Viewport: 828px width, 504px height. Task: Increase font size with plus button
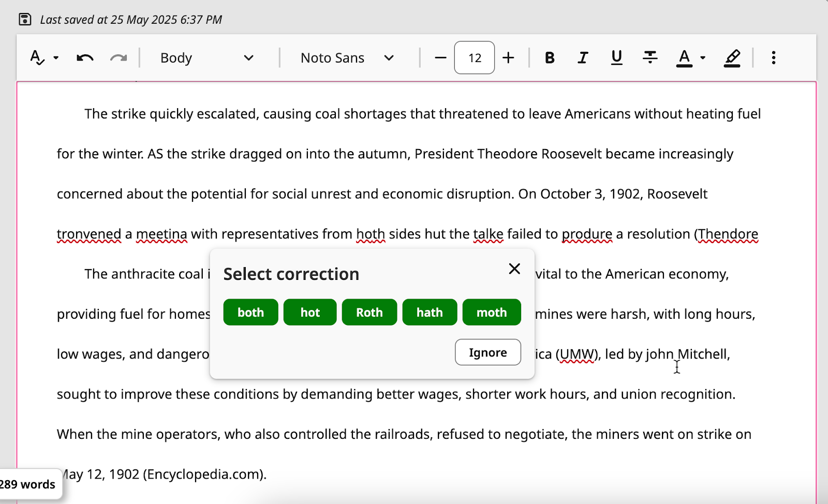click(x=508, y=57)
